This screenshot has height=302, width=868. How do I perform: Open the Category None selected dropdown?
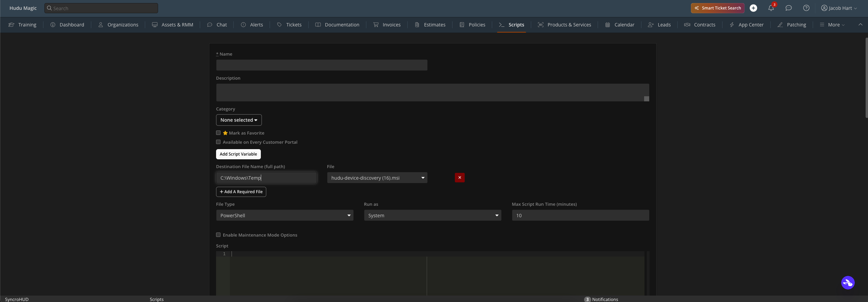click(239, 120)
